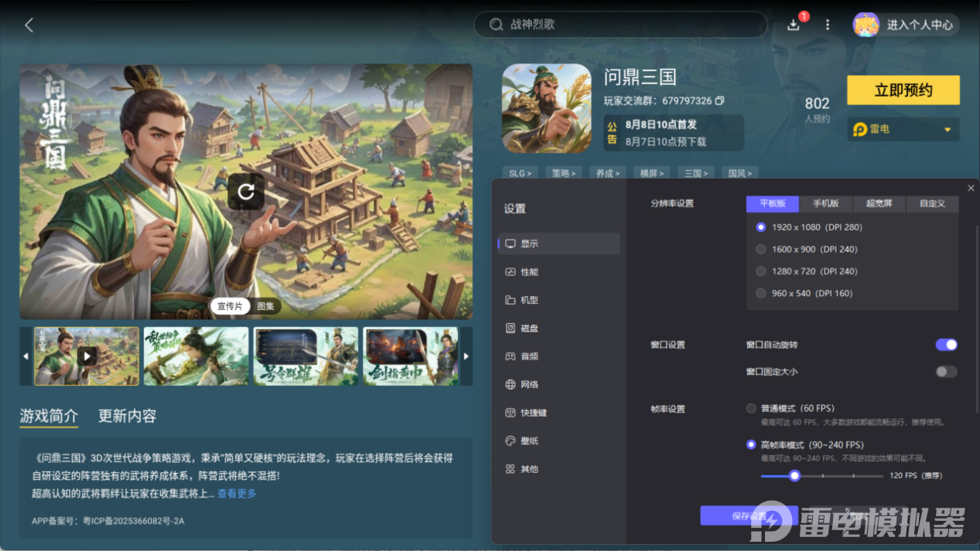The image size is (980, 551).
Task: Click the 战神烈歌 search field
Action: (x=620, y=25)
